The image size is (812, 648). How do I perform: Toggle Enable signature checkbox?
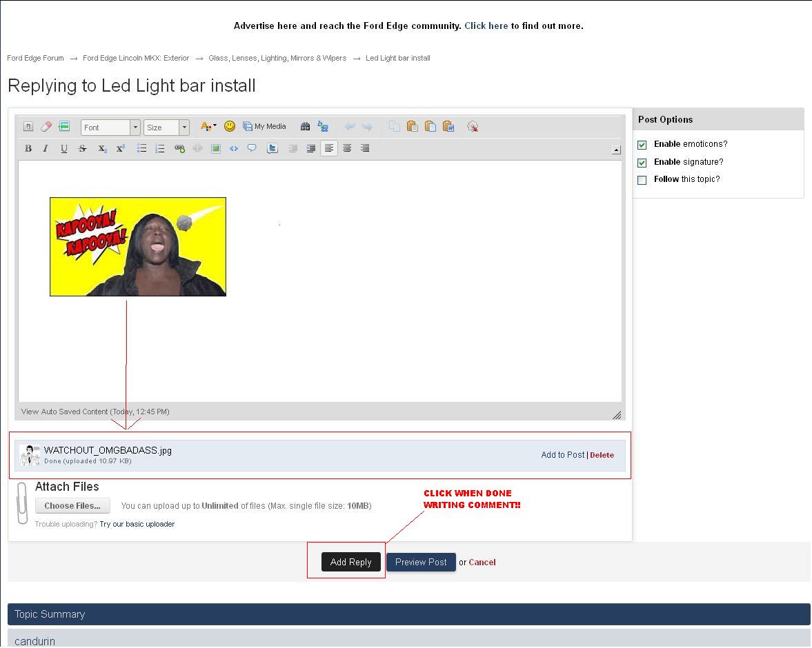[x=642, y=163]
